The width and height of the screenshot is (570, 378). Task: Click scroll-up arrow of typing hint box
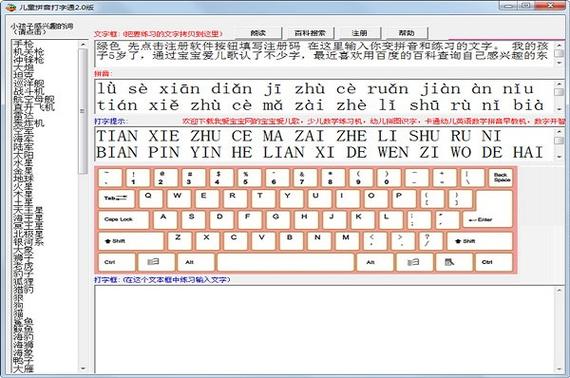[559, 132]
